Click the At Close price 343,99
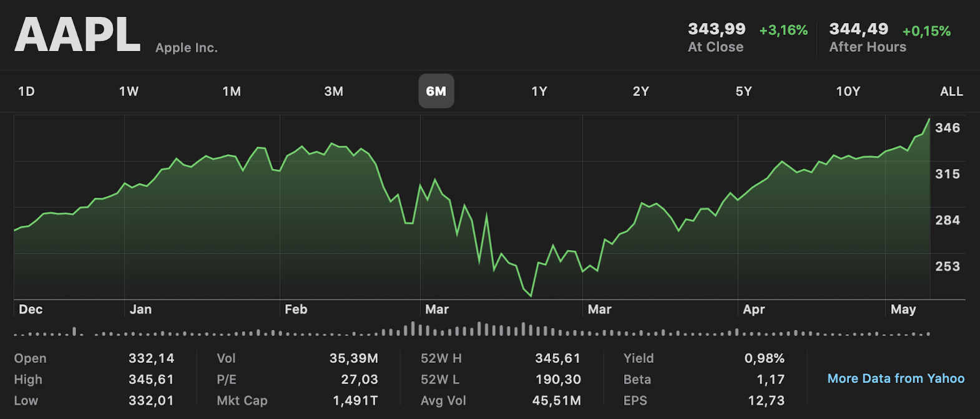This screenshot has width=980, height=419. click(717, 29)
